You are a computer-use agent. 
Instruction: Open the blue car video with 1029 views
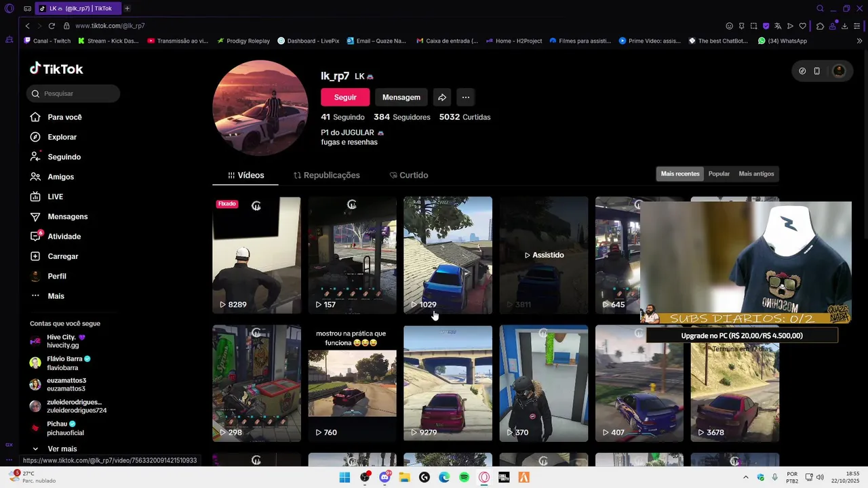point(448,255)
